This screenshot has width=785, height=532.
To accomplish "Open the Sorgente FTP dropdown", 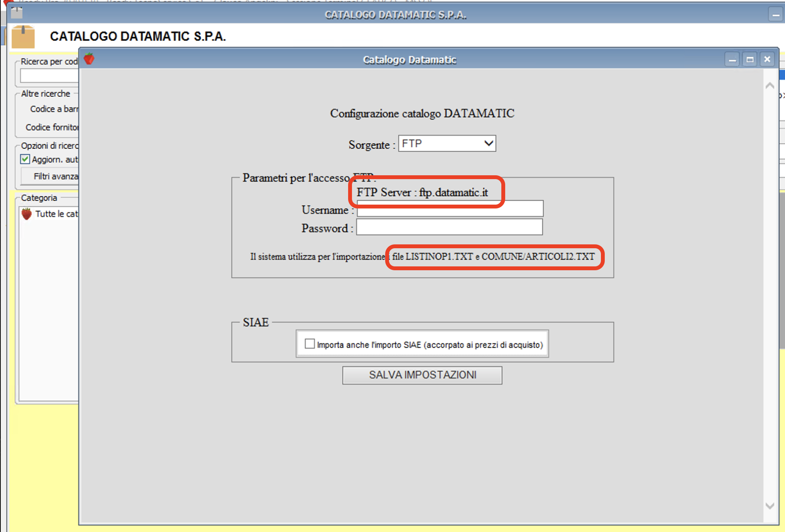I will point(447,144).
